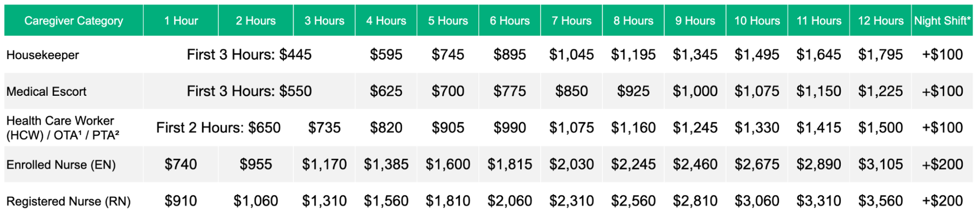Click the Medical Escort 9 Hours price $1,000
980x220 pixels.
click(x=695, y=91)
